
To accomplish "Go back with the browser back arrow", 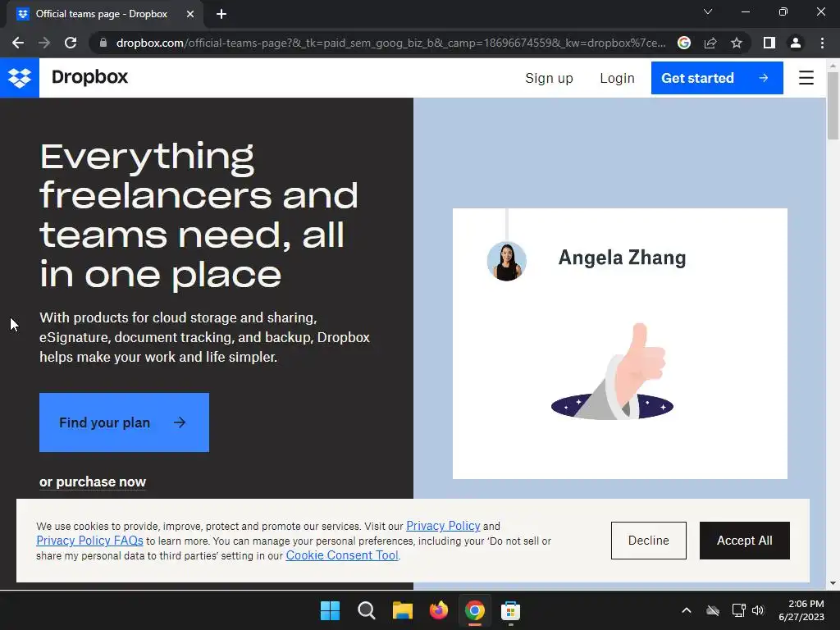I will (x=18, y=43).
